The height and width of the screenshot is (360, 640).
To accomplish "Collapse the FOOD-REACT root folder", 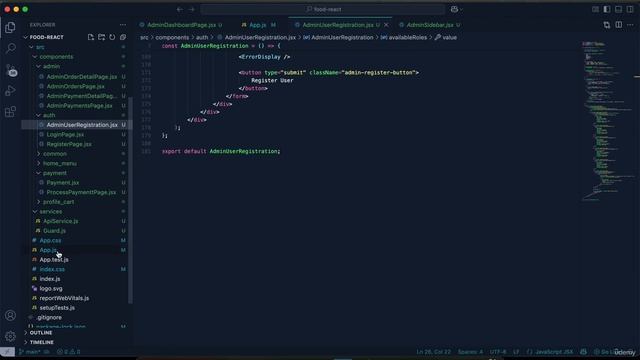I will [47, 37].
